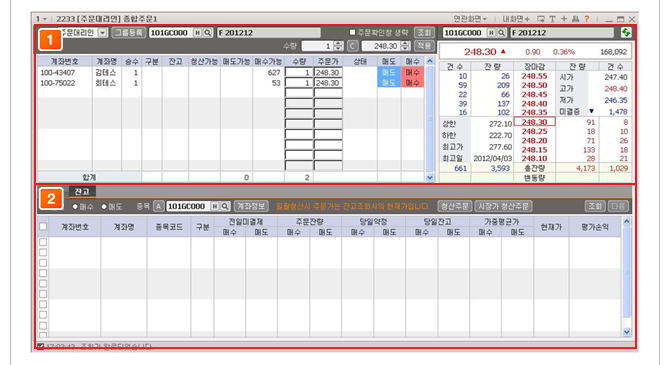Switch to the 잔고 tab

pos(82,191)
